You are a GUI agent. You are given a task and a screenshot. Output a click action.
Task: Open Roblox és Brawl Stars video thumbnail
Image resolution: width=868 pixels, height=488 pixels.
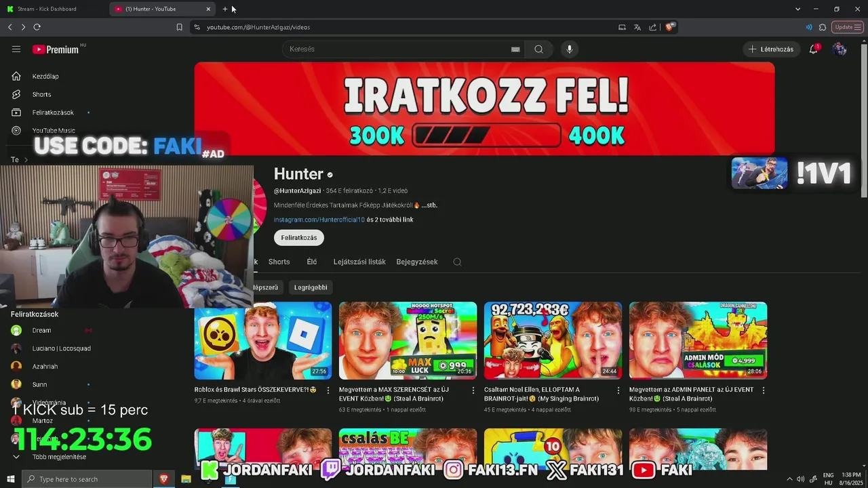point(263,340)
